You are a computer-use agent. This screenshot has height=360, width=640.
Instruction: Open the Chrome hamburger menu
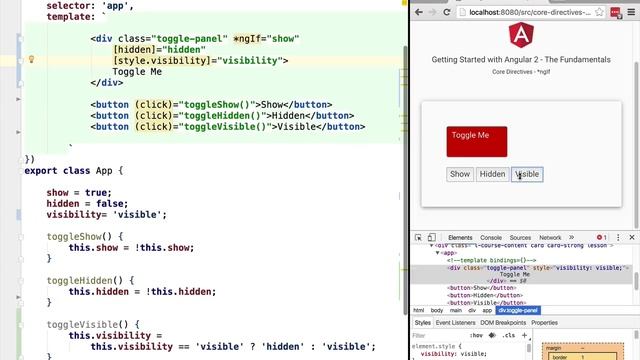coord(631,12)
